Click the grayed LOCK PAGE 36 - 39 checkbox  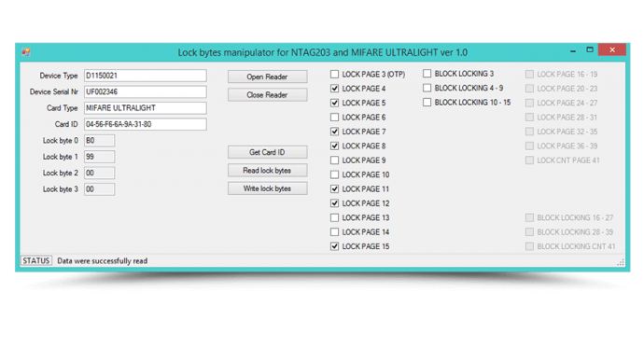[x=529, y=146]
